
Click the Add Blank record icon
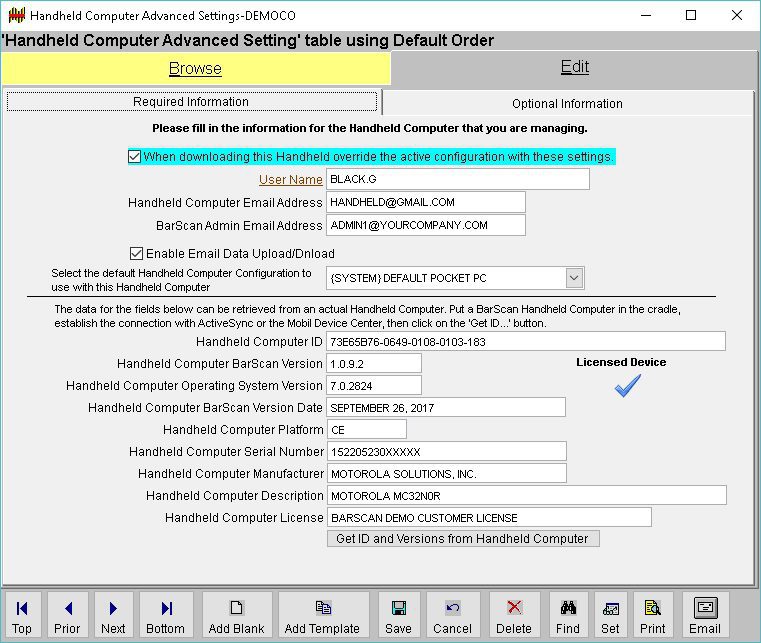(x=236, y=615)
